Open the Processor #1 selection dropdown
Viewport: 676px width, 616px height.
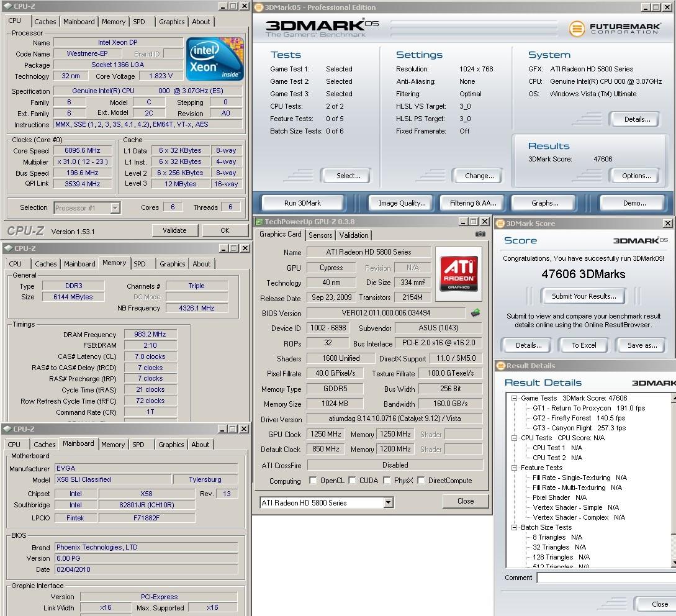click(115, 208)
